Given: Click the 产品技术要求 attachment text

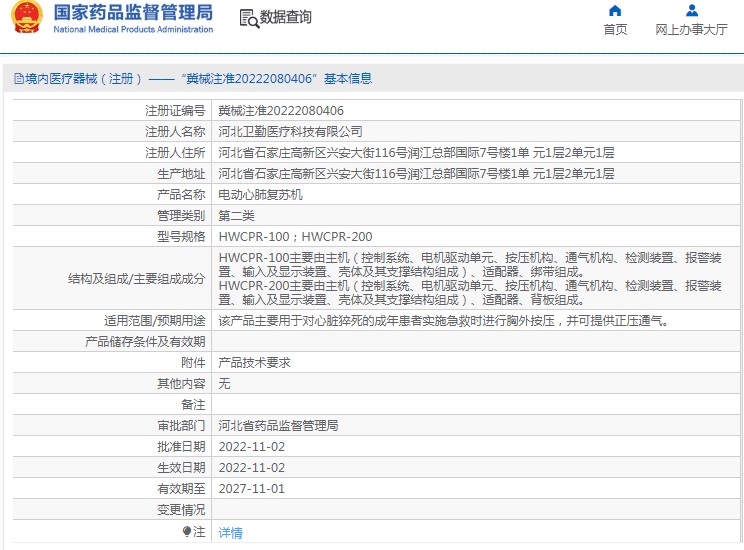Looking at the screenshot, I should [x=254, y=363].
